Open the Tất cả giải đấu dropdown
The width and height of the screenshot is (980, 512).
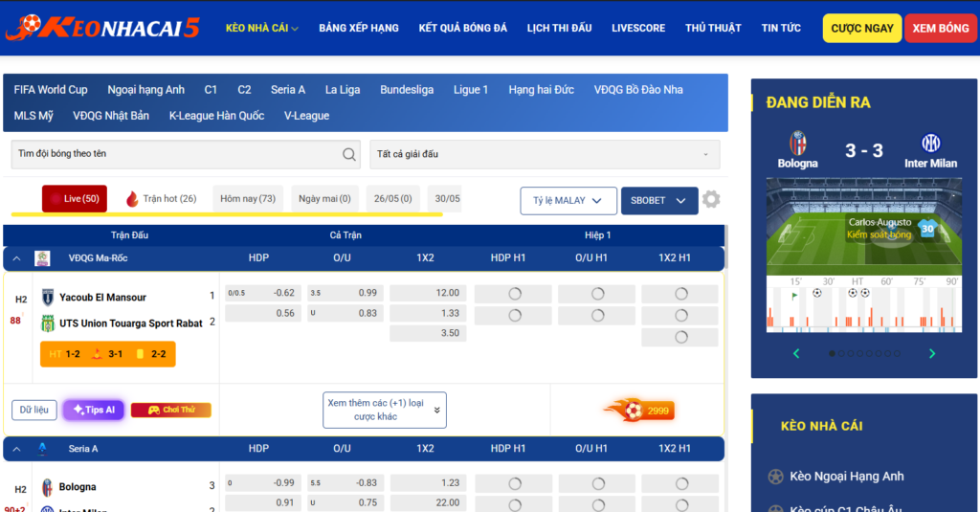[545, 154]
